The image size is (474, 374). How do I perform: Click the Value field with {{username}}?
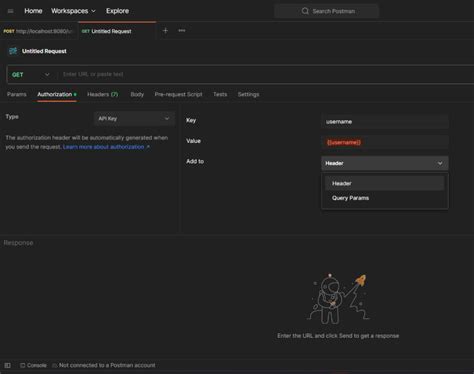(385, 142)
